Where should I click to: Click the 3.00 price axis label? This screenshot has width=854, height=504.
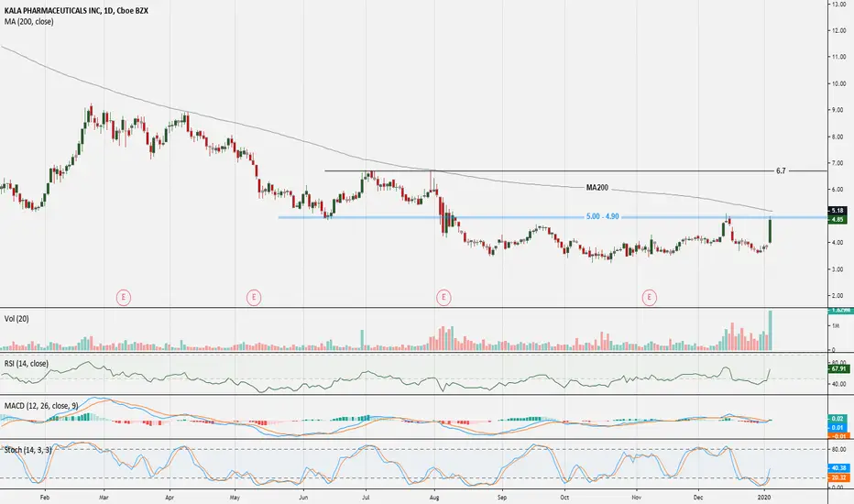(x=838, y=269)
